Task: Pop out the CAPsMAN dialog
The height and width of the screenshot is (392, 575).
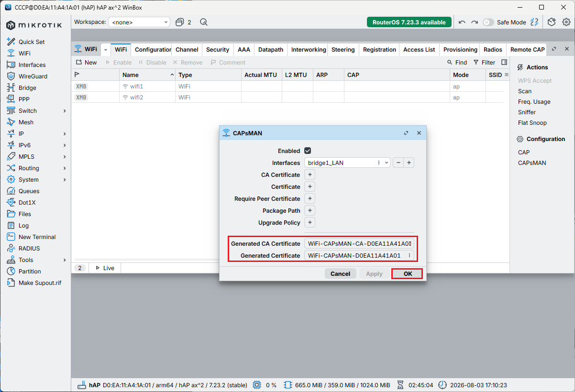Action: tap(406, 133)
